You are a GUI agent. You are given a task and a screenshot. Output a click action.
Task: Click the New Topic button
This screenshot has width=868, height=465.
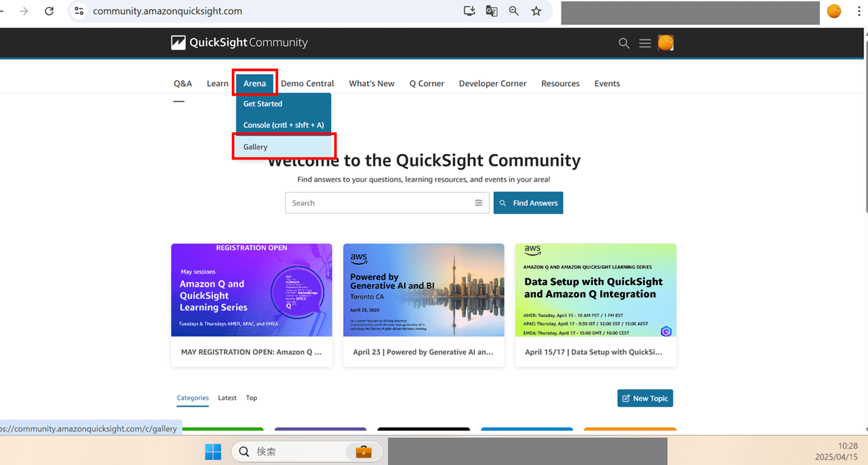tap(645, 398)
